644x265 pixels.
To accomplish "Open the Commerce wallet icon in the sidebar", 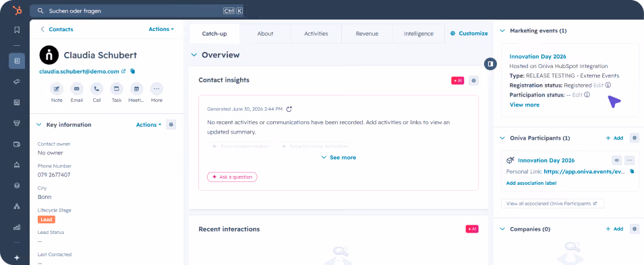I will point(17,144).
